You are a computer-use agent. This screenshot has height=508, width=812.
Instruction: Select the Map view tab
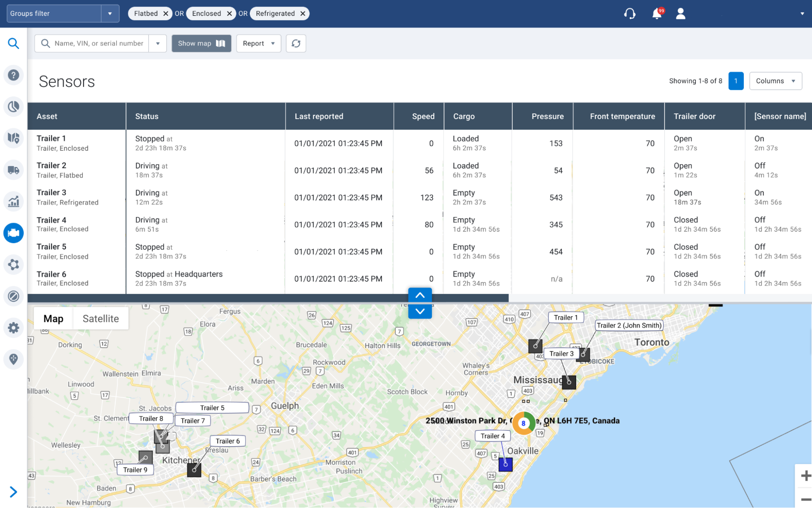tap(53, 318)
